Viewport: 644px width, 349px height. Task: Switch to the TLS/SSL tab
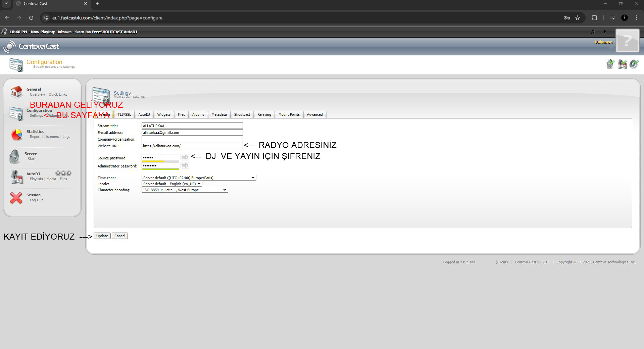coord(124,114)
